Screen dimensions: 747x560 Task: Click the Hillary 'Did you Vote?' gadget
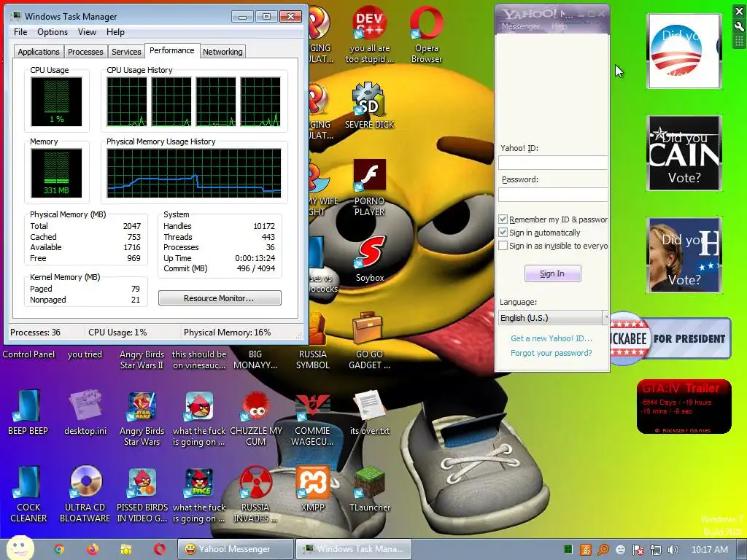click(x=684, y=254)
